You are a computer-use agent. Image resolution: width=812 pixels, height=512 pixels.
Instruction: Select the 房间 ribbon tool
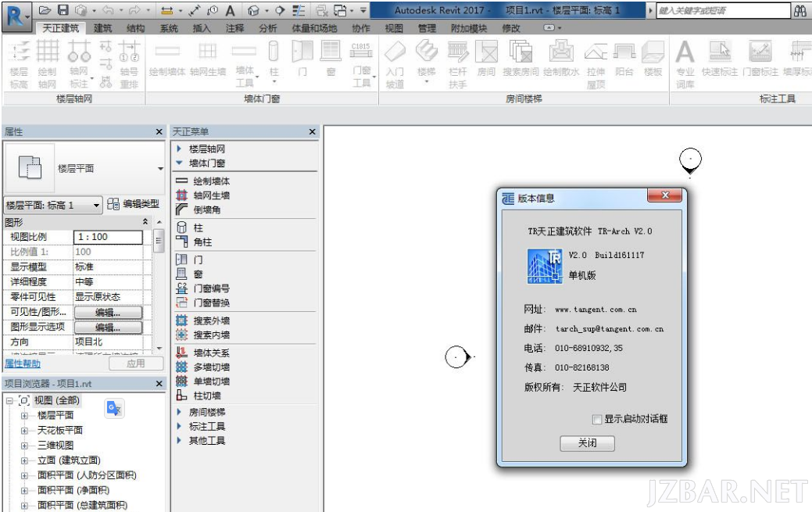(x=486, y=60)
